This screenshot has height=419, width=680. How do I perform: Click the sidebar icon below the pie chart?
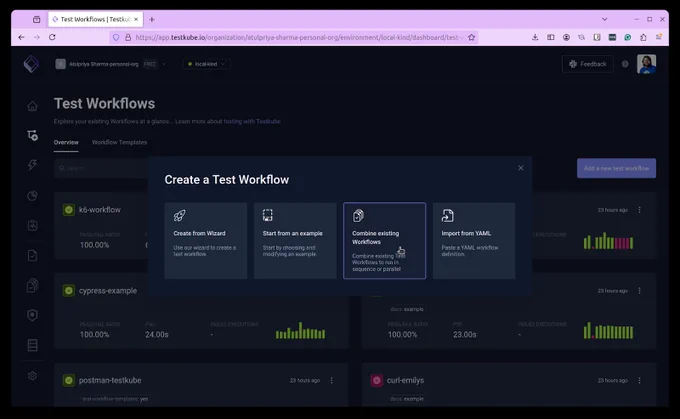pyautogui.click(x=33, y=225)
